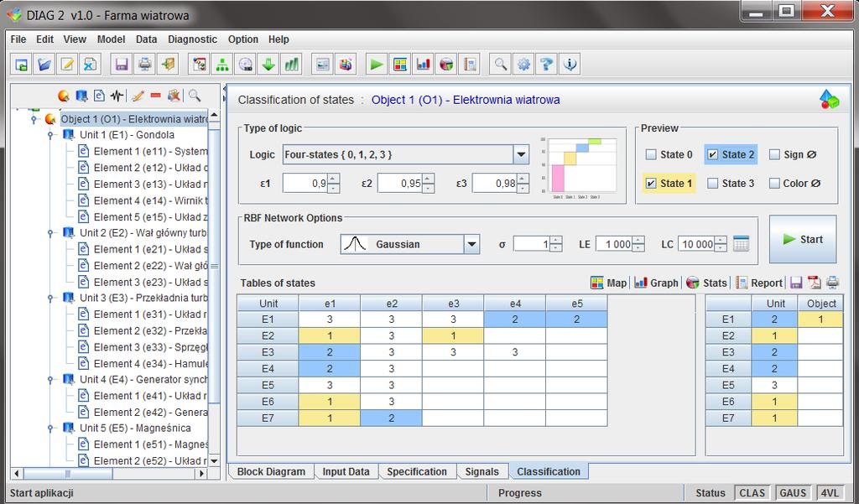Viewport: 859px width, 504px height.
Task: Click the red minus remove icon above tree
Action: pyautogui.click(x=155, y=96)
